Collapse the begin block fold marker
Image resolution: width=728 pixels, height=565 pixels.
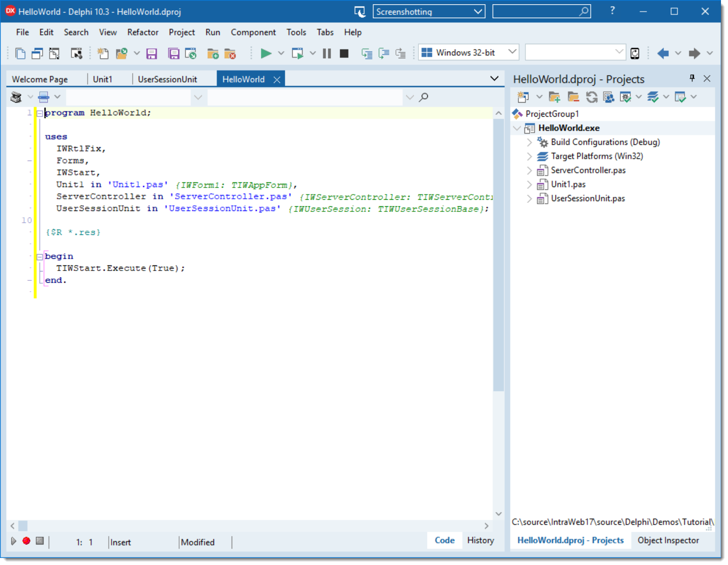click(x=40, y=257)
